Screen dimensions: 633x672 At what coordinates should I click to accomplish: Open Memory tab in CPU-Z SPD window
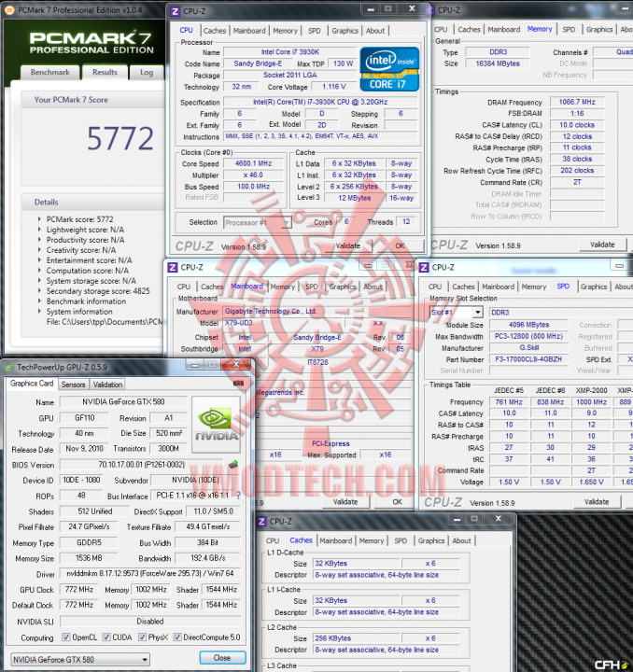pos(534,287)
